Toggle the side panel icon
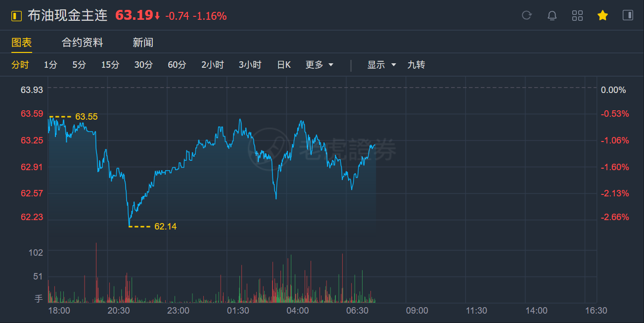Viewport: 644px width, 323px height. [628, 15]
